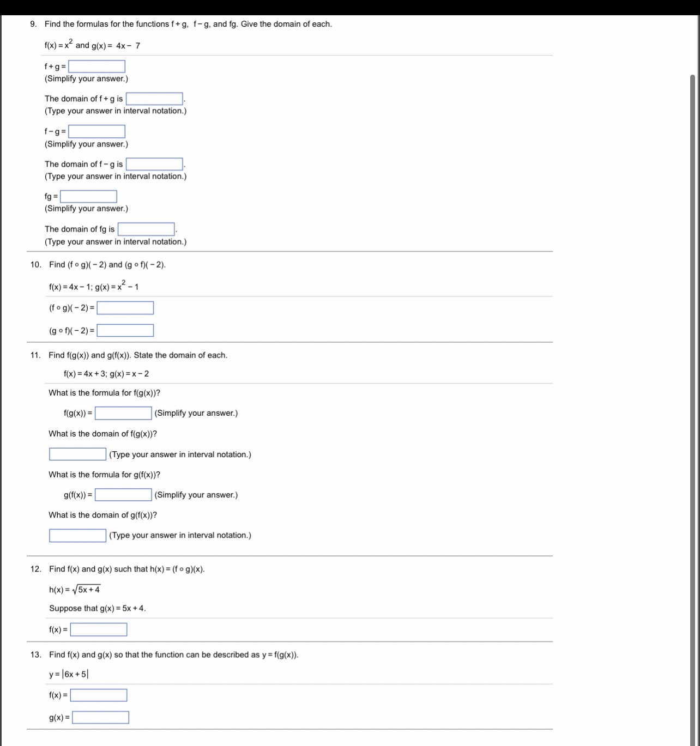Click the f(g(x)) formula input box
Image resolution: width=700 pixels, height=746 pixels.
[123, 413]
